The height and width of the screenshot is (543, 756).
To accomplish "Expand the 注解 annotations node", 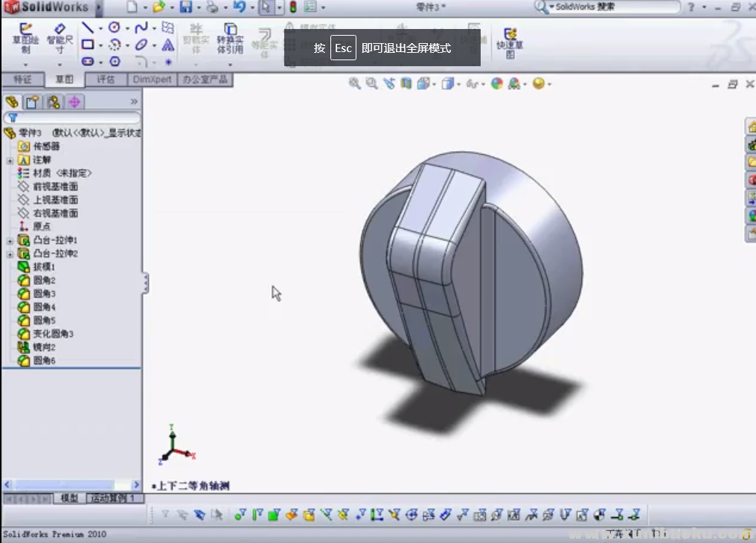I will [x=10, y=160].
